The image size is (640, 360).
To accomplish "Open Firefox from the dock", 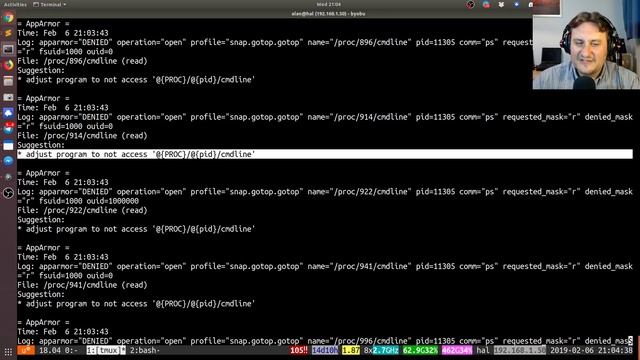I will [x=8, y=65].
